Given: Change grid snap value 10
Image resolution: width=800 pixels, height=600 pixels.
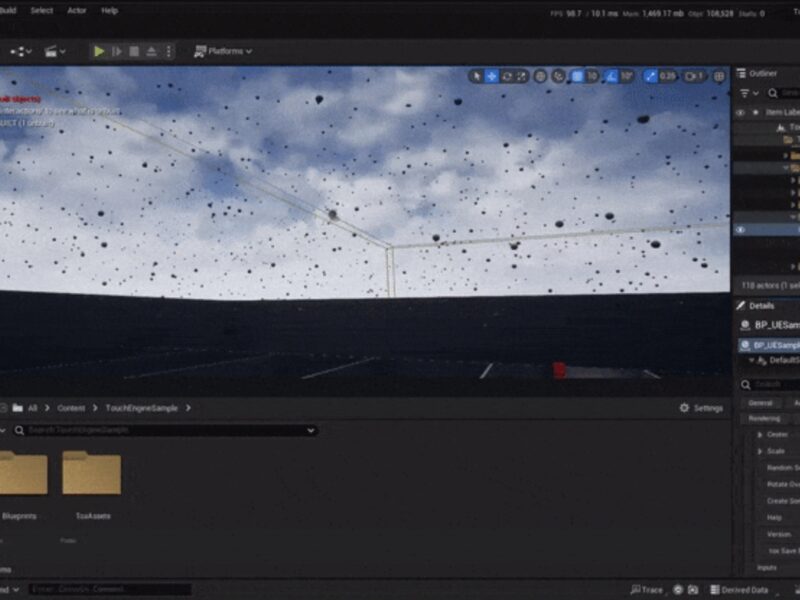Looking at the screenshot, I should click(x=592, y=77).
